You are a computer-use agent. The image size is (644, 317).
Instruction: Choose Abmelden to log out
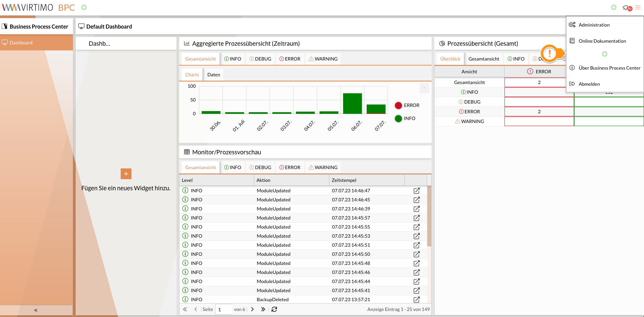(x=589, y=84)
